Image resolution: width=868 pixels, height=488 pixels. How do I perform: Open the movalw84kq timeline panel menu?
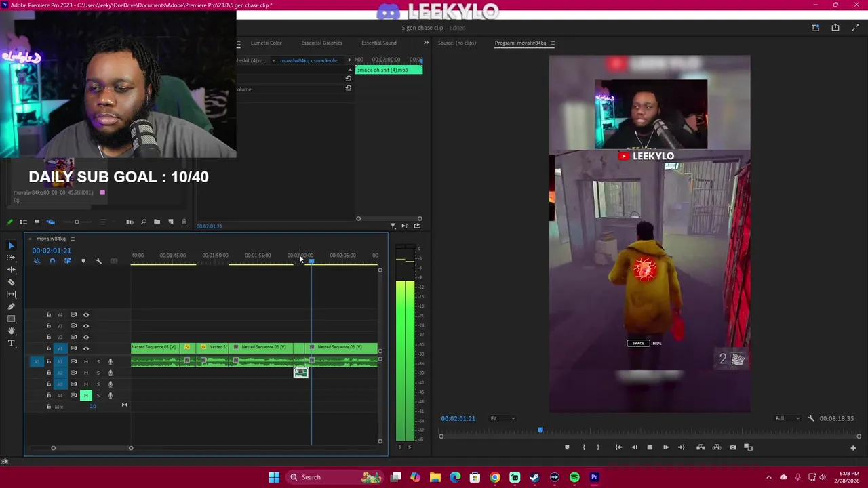click(73, 239)
